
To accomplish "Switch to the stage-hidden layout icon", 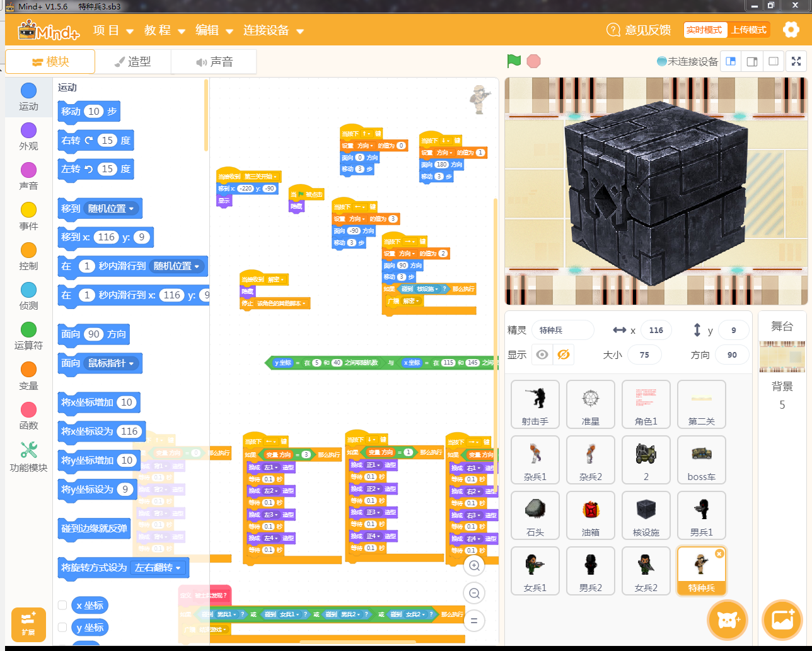I will click(x=774, y=61).
